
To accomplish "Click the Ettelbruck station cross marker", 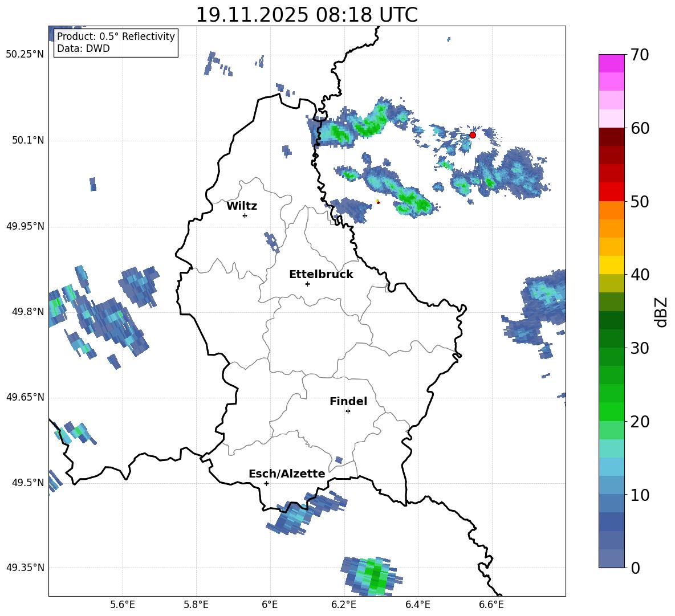I will [x=307, y=284].
